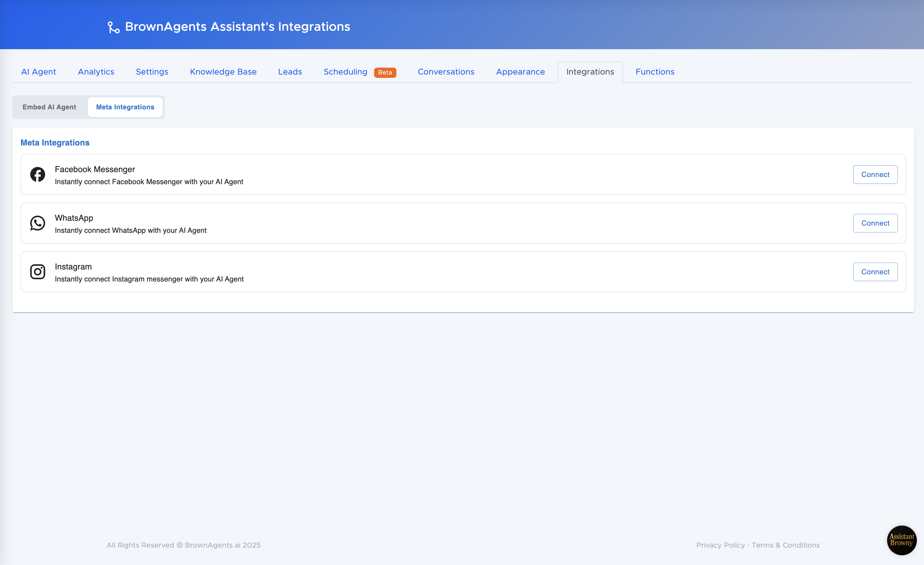Image resolution: width=924 pixels, height=565 pixels.
Task: Open the Functions tab
Action: click(x=655, y=72)
